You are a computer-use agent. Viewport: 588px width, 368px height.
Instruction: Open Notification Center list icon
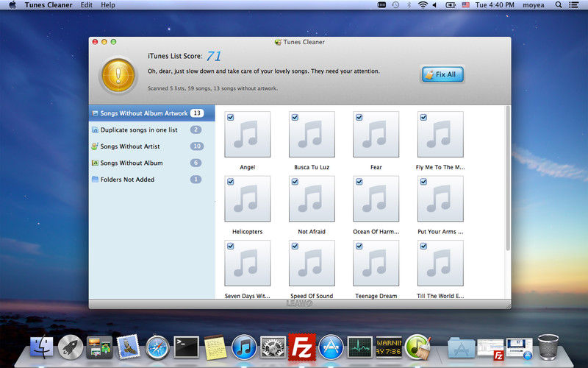pos(574,5)
